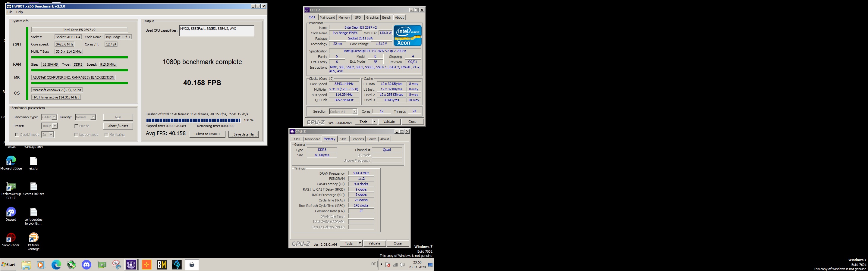Viewport: 868px width, 271px height.
Task: Expand Tools dropdown arrow in CPU-Z CPU window
Action: click(x=374, y=122)
